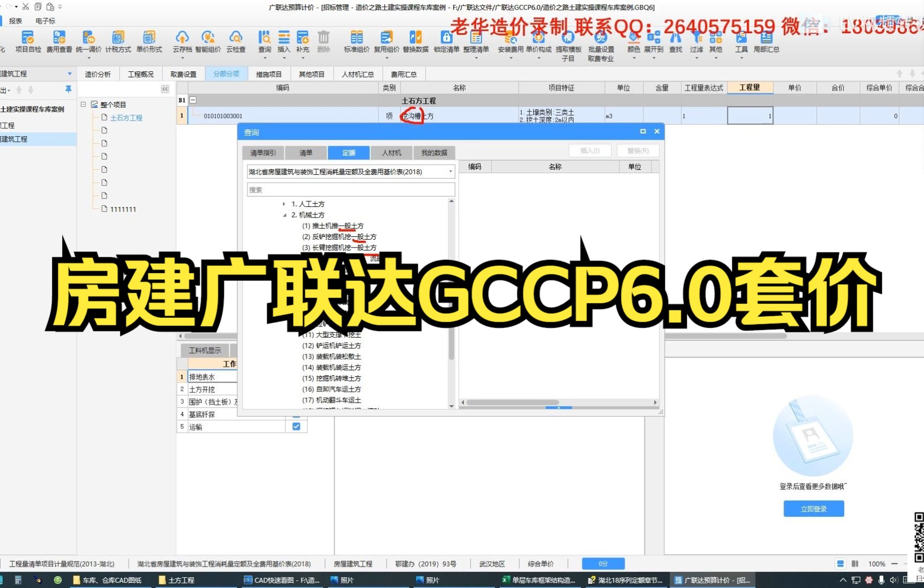Viewport: 924px width, 588px height.
Task: Click the 云检查 toolbar icon
Action: click(x=236, y=42)
